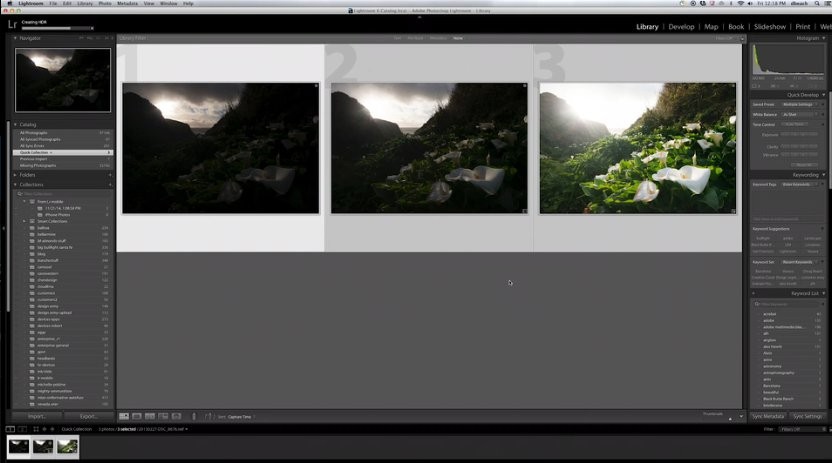Select Compare view icon in toolbar
The image size is (832, 463).
coord(150,416)
